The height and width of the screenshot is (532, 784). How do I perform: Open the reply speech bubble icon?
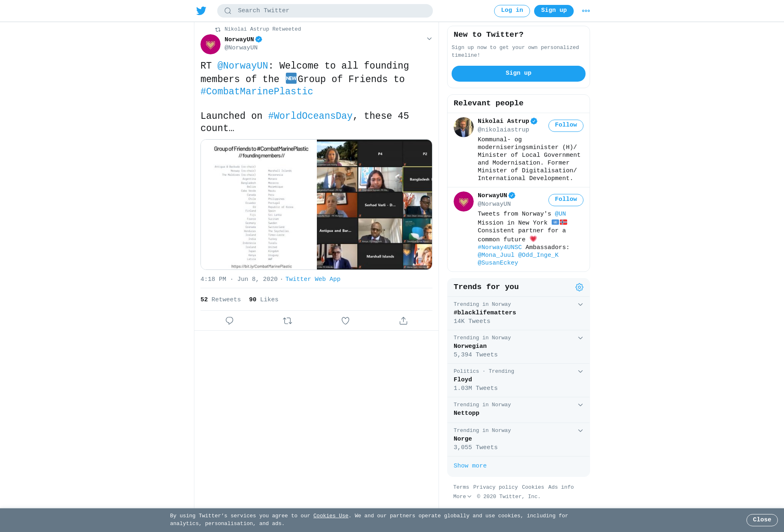[229, 321]
